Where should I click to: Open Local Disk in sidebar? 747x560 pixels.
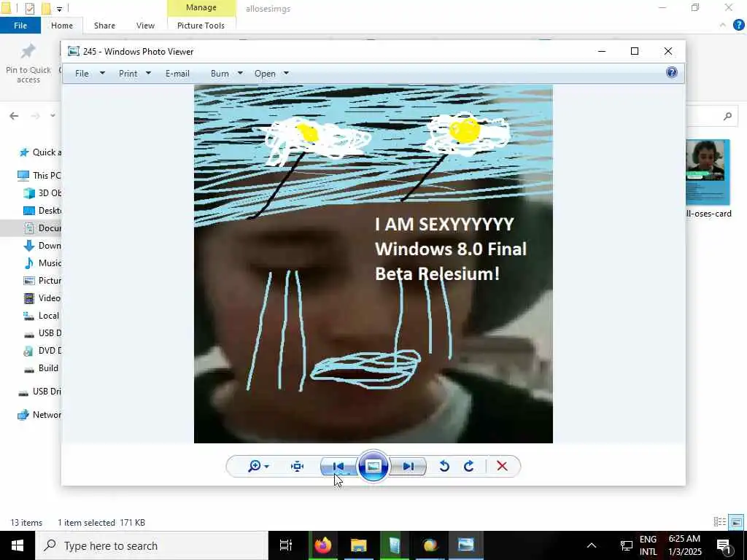coord(43,316)
